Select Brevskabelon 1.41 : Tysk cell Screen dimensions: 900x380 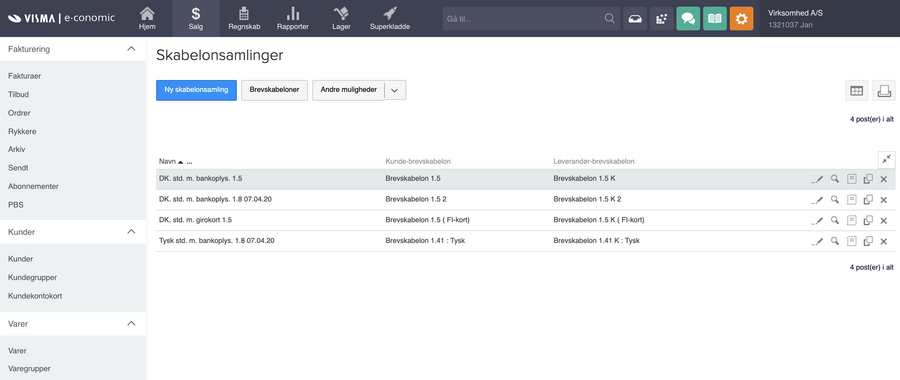pyautogui.click(x=425, y=241)
